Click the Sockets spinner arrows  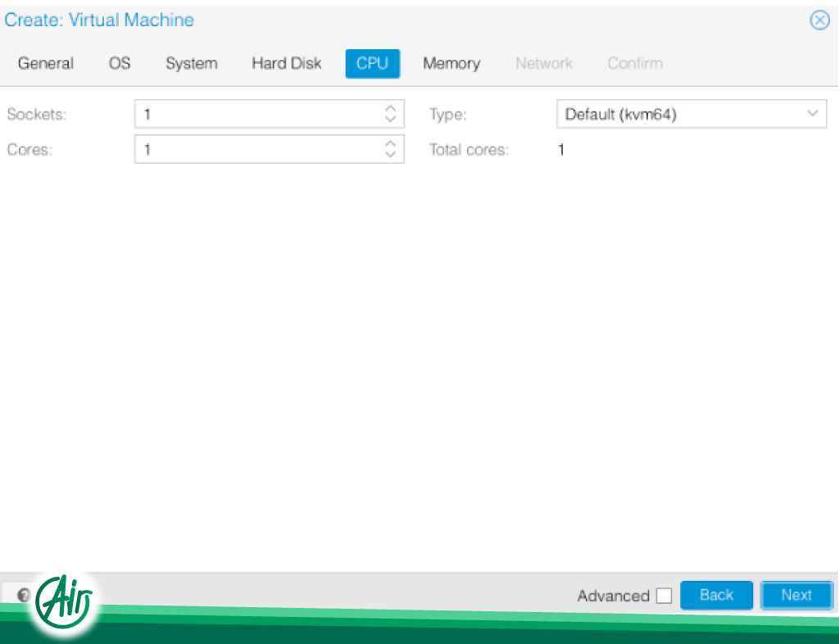391,113
